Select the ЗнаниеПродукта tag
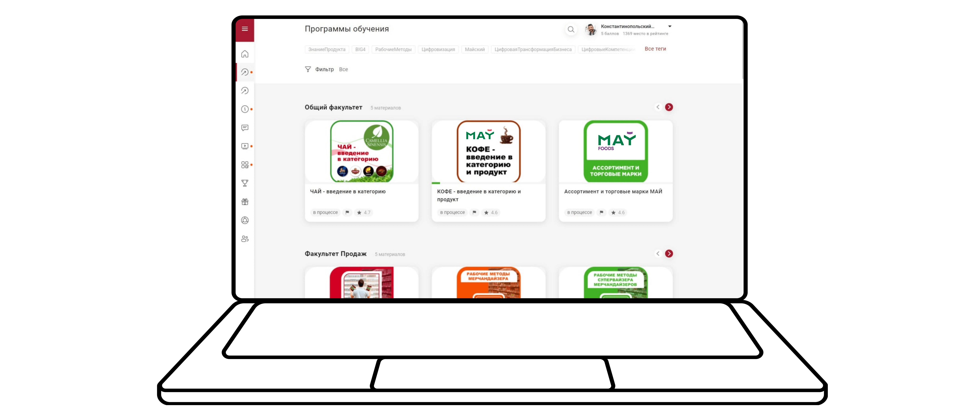The image size is (980, 419). point(327,49)
